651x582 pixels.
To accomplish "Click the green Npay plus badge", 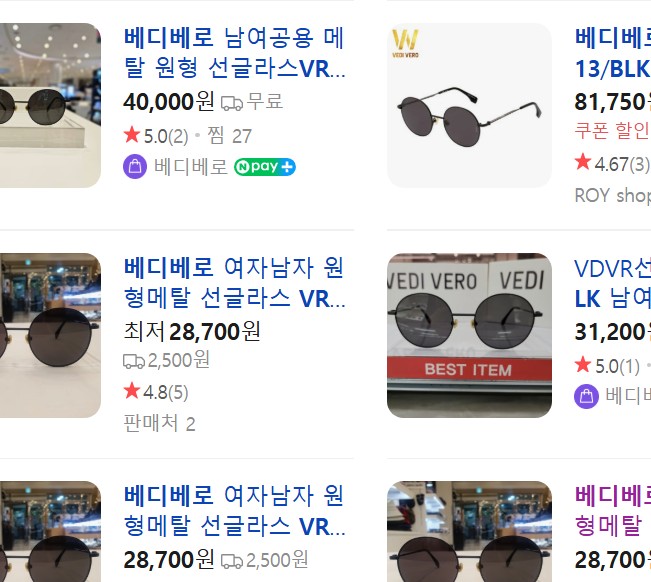I will 265,167.
